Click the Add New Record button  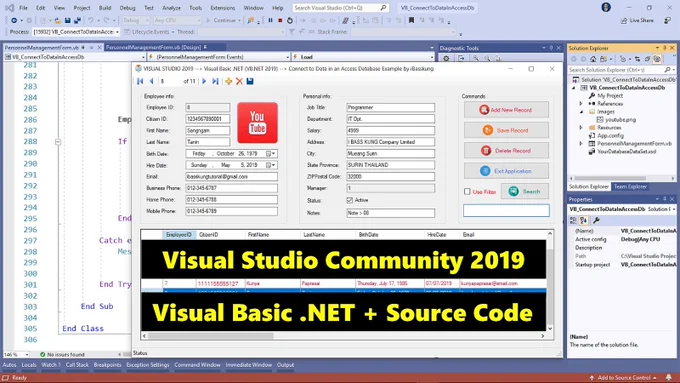[x=506, y=110]
